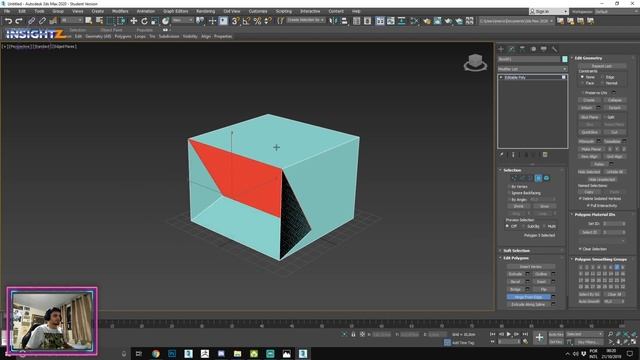Viewport: 640px width, 360px height.
Task: Collapse the Selection rollout
Action: click(512, 170)
